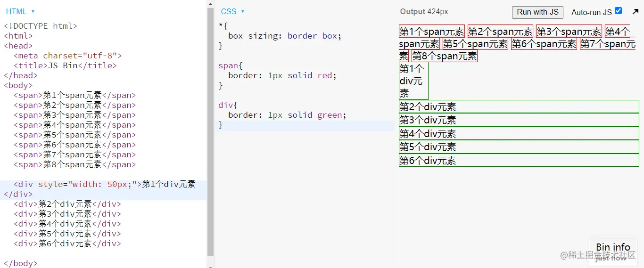Toggle the Auto-run JS checkbox
The image size is (644, 268).
[619, 11]
